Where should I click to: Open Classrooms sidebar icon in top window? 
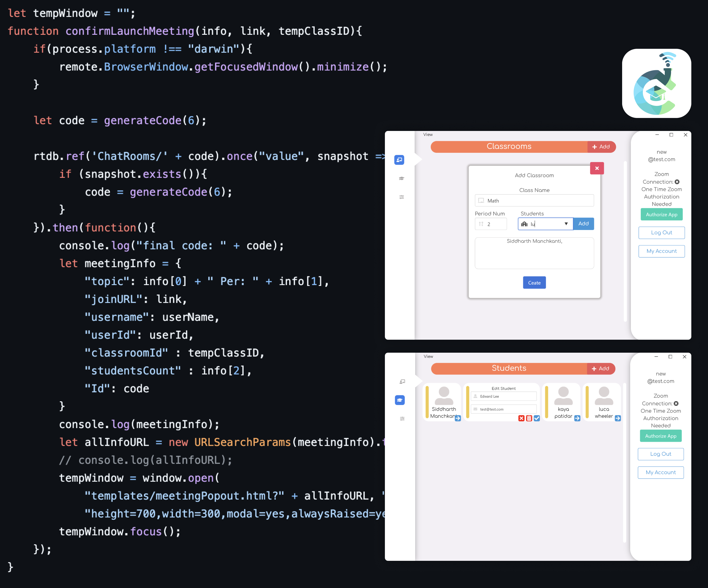(x=399, y=160)
